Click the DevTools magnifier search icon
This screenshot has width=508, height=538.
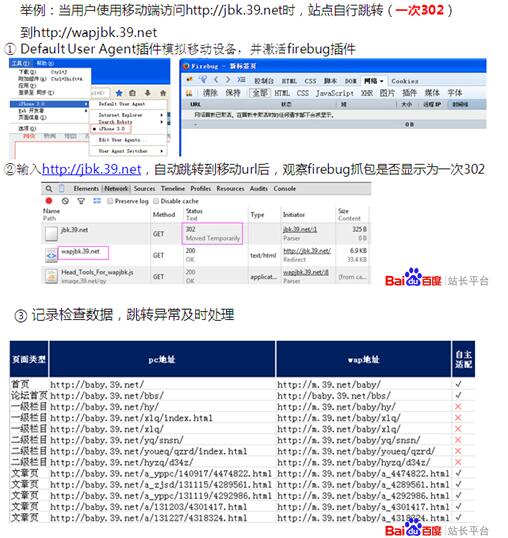tap(49, 189)
